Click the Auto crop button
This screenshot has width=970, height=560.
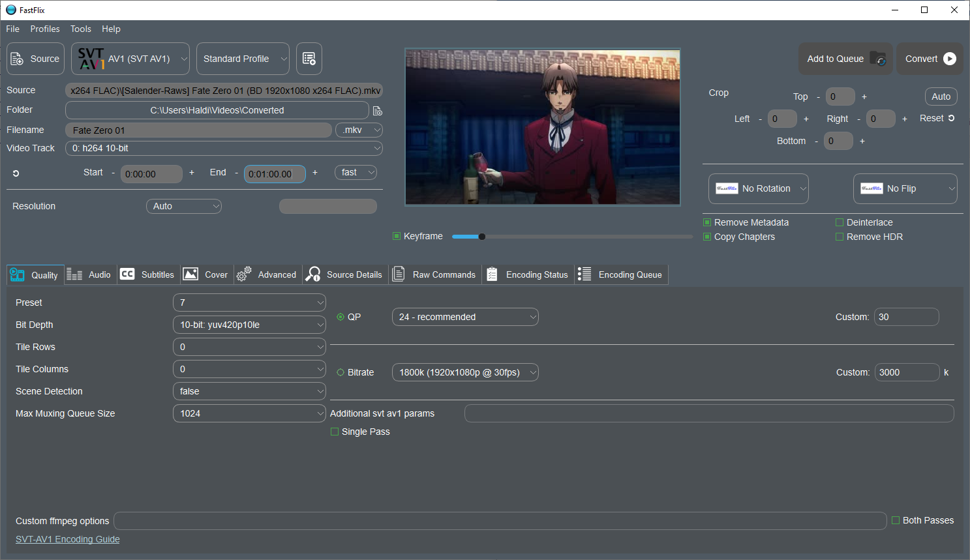[941, 96]
